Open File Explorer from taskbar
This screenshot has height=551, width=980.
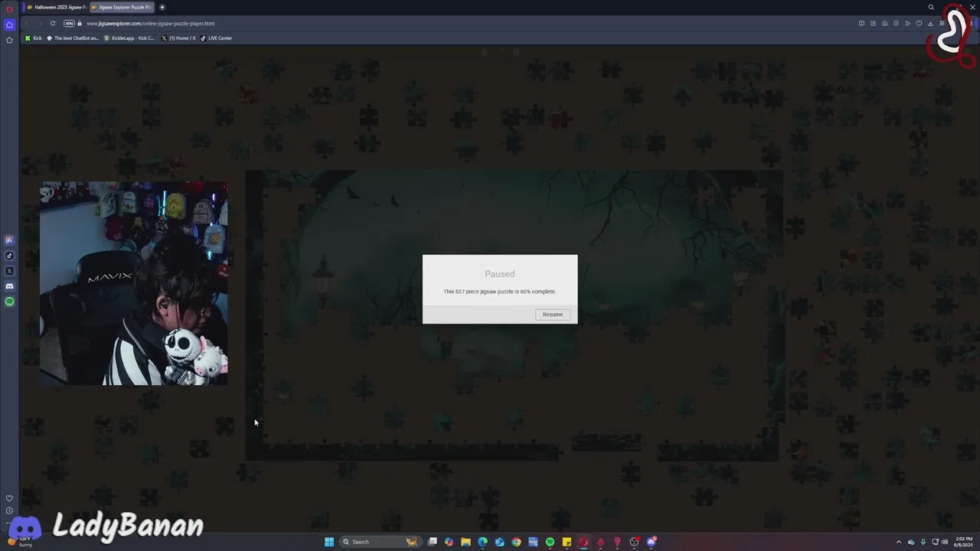(x=465, y=542)
